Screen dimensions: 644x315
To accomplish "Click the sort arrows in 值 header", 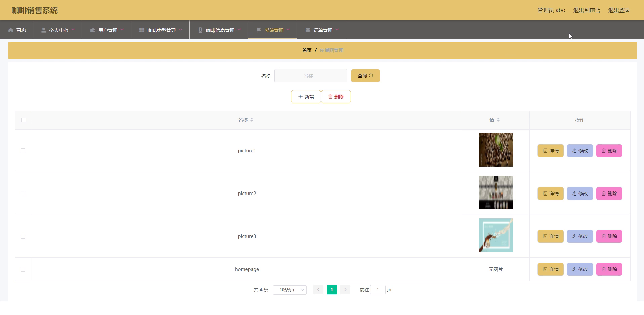I will tap(498, 120).
